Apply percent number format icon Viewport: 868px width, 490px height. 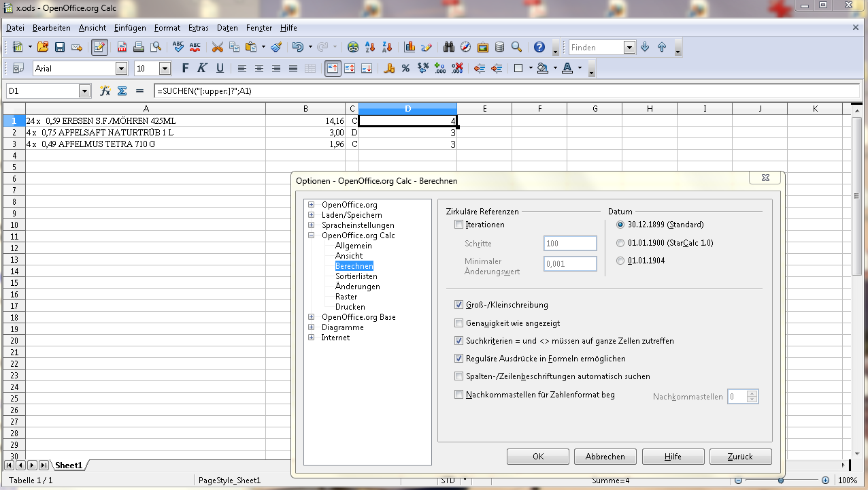[x=405, y=68]
